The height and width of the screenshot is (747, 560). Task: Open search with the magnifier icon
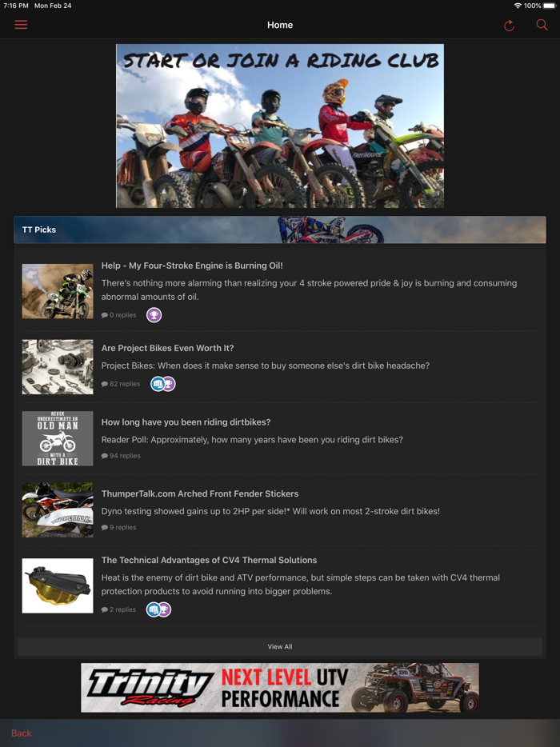tap(542, 25)
